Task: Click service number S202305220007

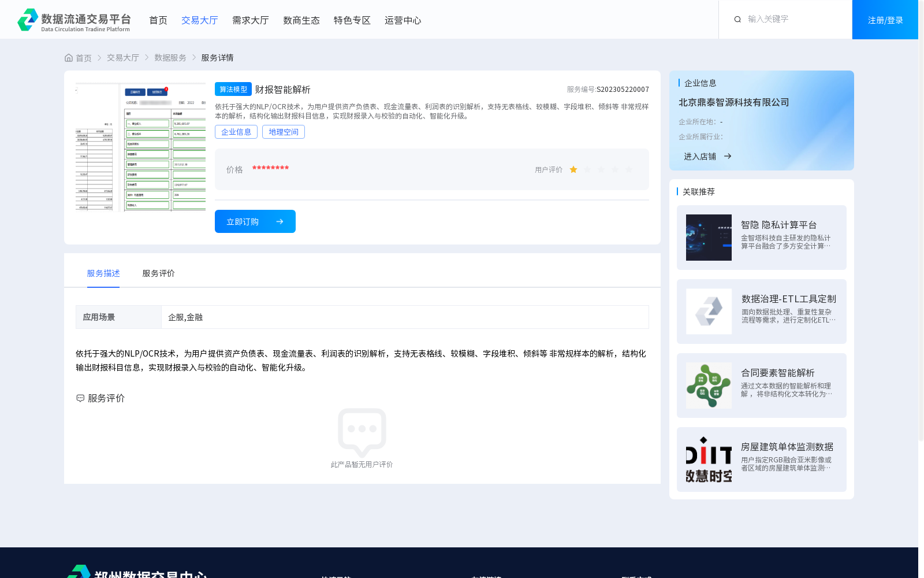Action: click(623, 90)
